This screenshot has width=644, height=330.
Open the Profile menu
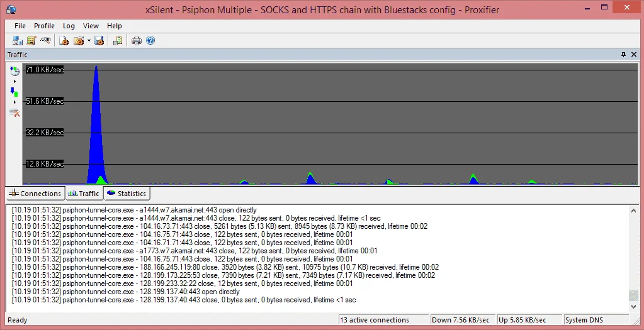[44, 26]
